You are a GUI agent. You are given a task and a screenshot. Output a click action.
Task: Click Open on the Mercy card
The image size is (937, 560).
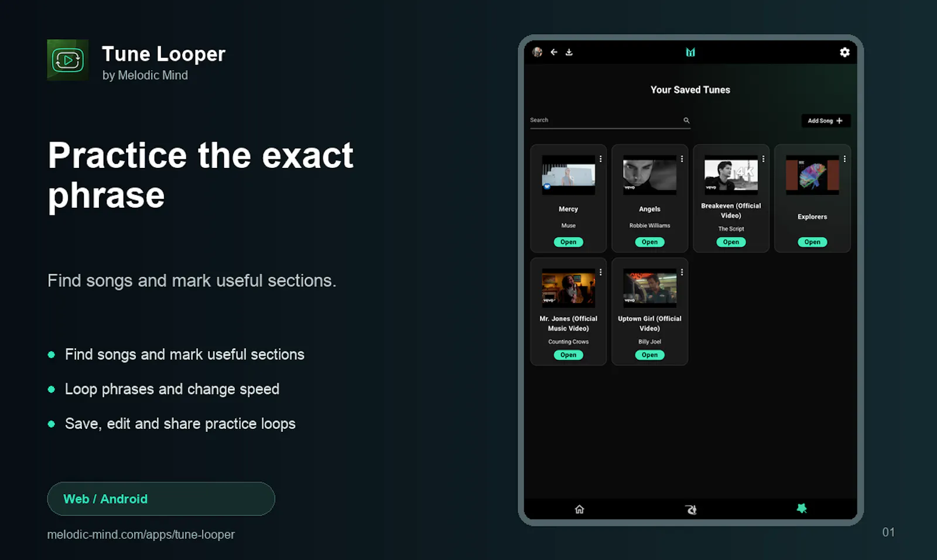[568, 242]
